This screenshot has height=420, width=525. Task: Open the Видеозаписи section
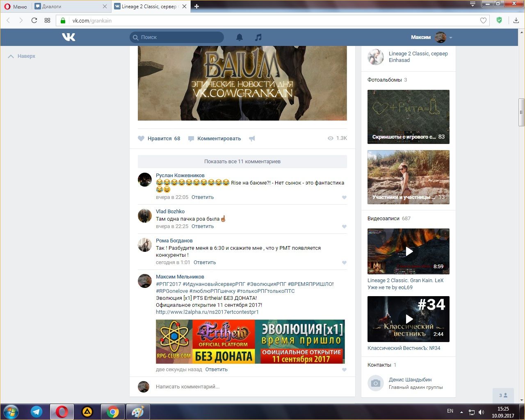click(383, 219)
